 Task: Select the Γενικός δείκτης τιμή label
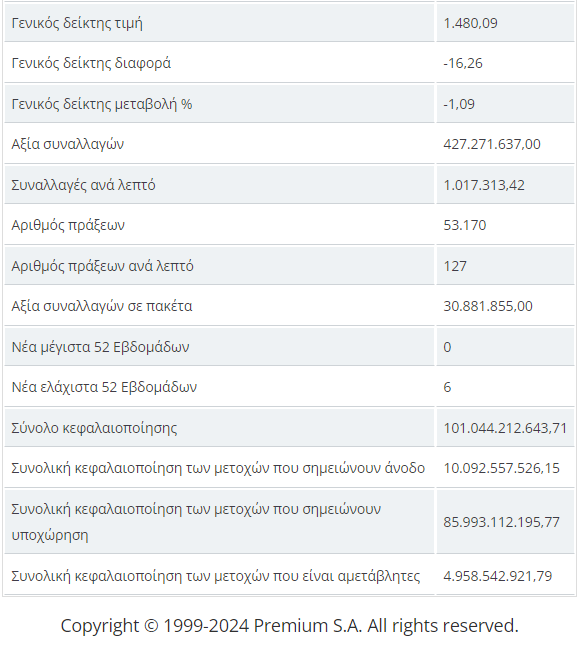[x=77, y=23]
